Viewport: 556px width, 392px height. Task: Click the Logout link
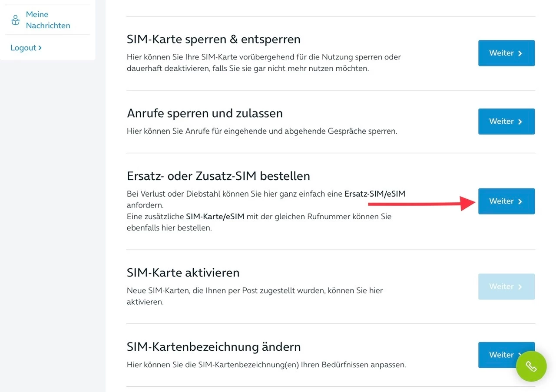click(x=23, y=48)
